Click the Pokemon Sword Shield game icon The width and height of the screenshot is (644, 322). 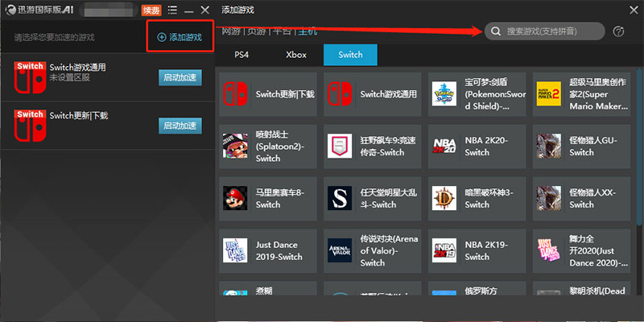point(444,93)
